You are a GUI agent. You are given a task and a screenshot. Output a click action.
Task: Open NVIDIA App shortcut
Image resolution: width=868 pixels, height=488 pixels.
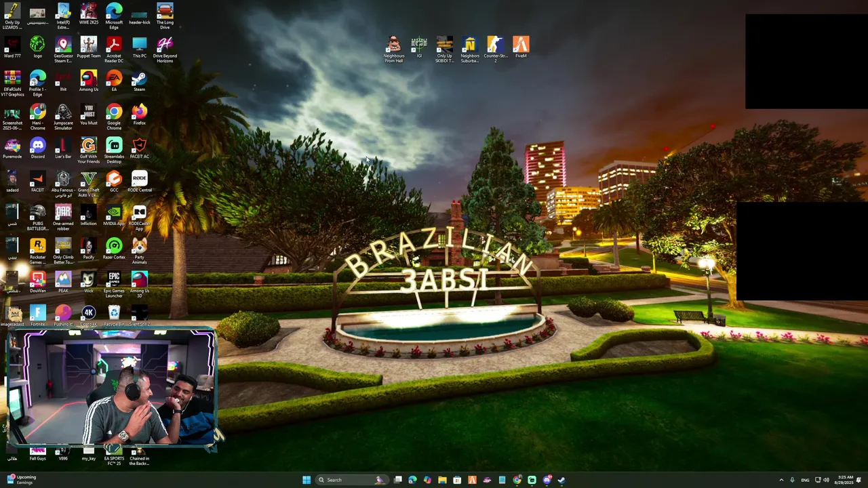[114, 215]
